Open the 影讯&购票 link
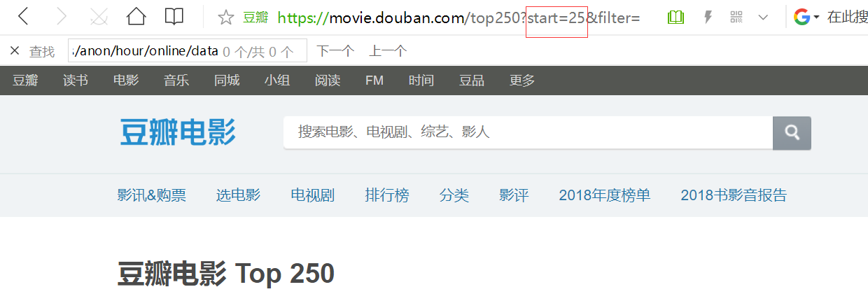Screen dimensions: 868x301 (152, 195)
